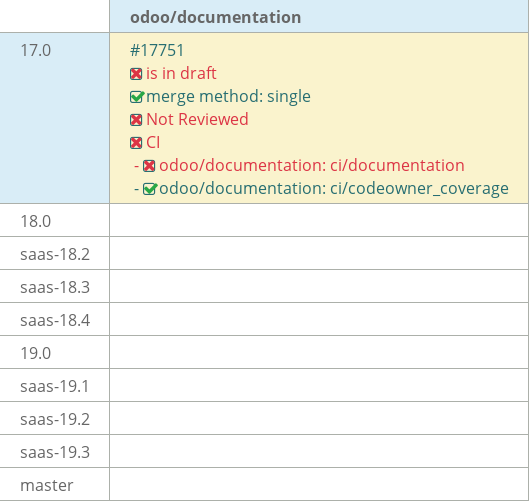529x501 pixels.
Task: Select the red 'CI' status label
Action: click(x=153, y=142)
